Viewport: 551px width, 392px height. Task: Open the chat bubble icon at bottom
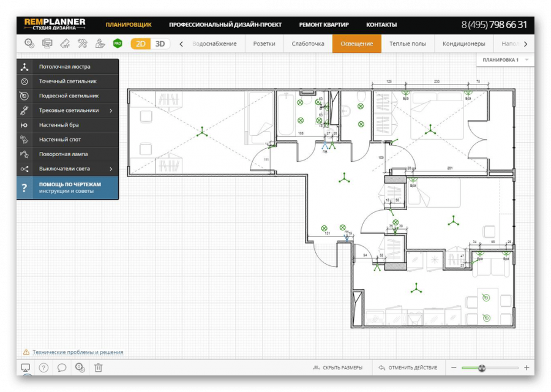pyautogui.click(x=62, y=367)
